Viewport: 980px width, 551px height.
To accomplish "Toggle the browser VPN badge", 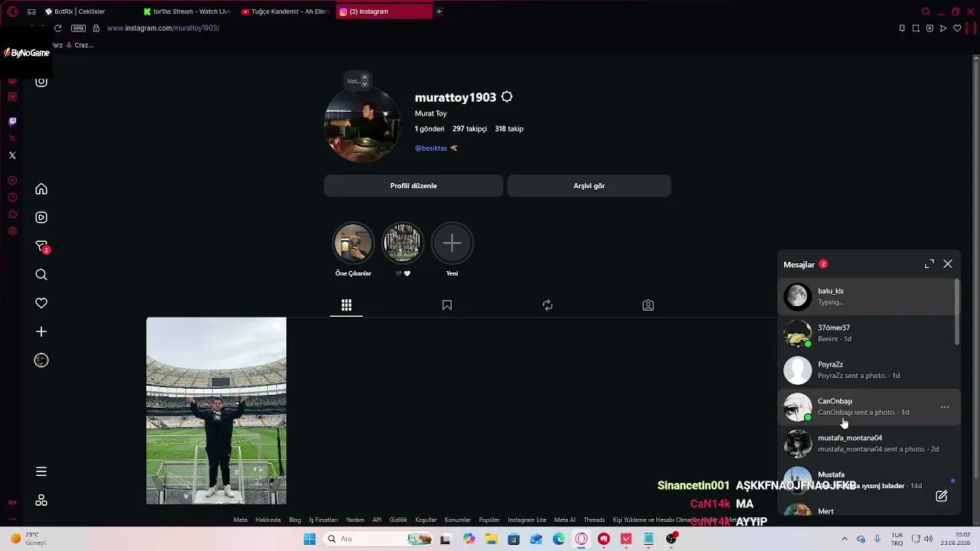I will point(78,28).
